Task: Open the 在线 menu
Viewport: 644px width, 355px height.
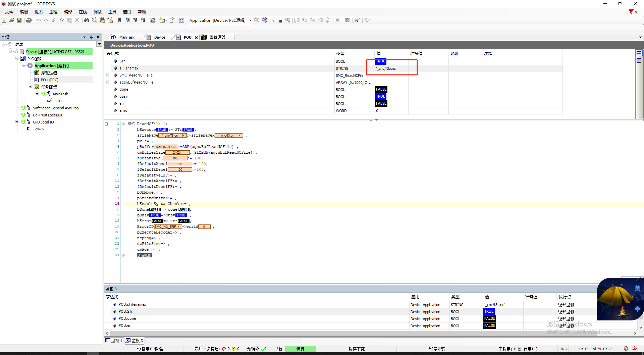Action: click(x=83, y=12)
